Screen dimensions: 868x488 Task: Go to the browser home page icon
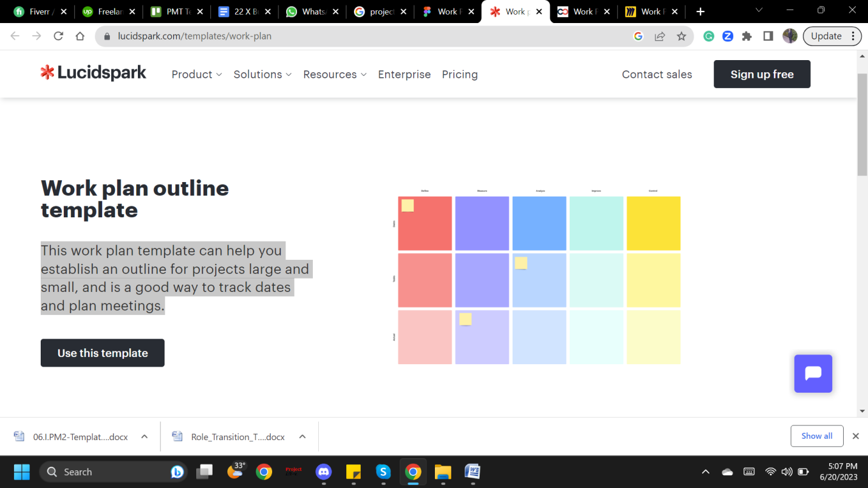(x=80, y=36)
